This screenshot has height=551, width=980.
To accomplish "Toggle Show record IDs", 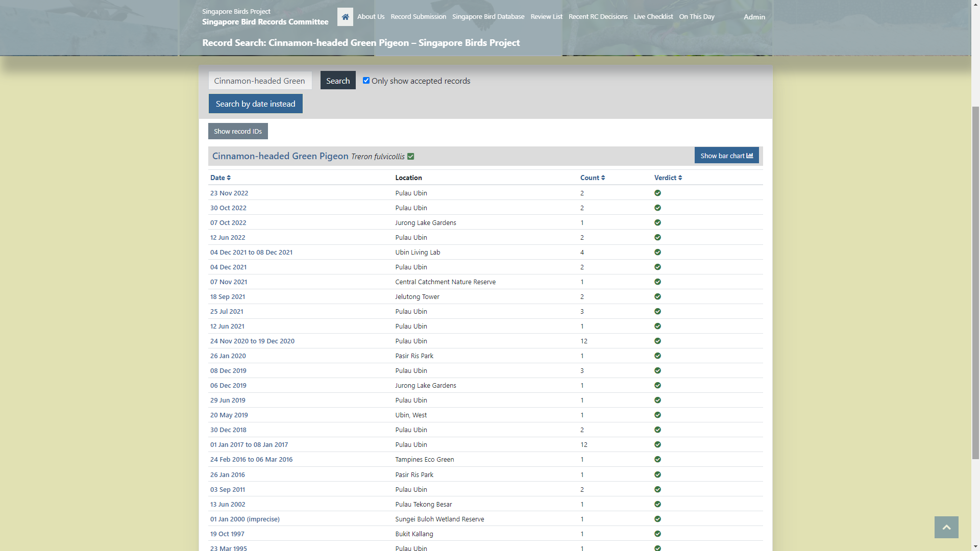I will point(237,131).
